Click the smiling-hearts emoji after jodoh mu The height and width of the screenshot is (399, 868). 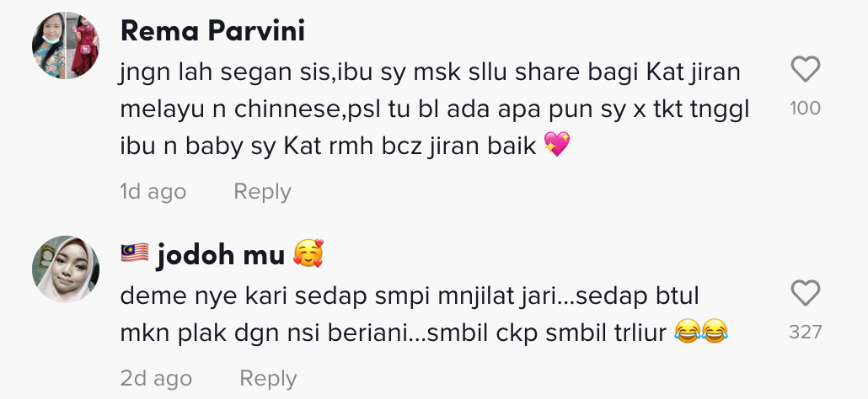click(x=308, y=253)
